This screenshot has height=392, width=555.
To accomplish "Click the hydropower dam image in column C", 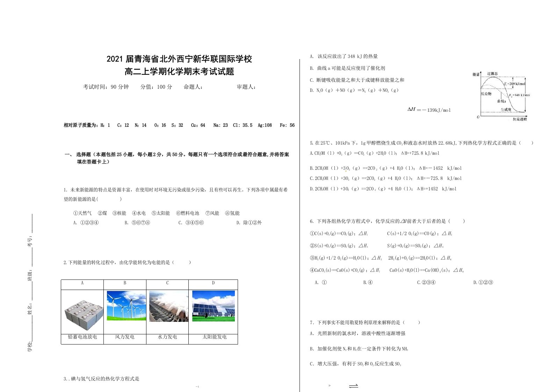I will pos(169,306).
